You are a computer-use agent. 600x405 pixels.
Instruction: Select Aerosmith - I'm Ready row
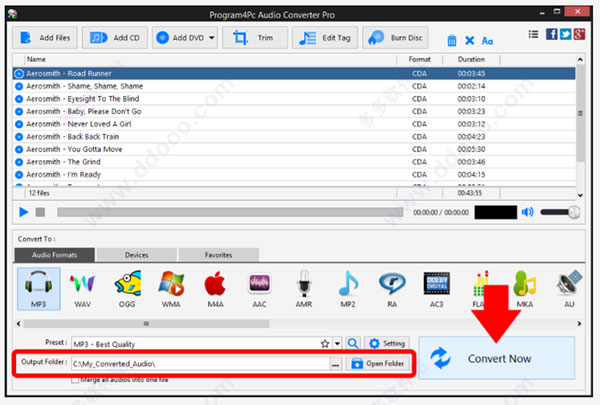[294, 175]
